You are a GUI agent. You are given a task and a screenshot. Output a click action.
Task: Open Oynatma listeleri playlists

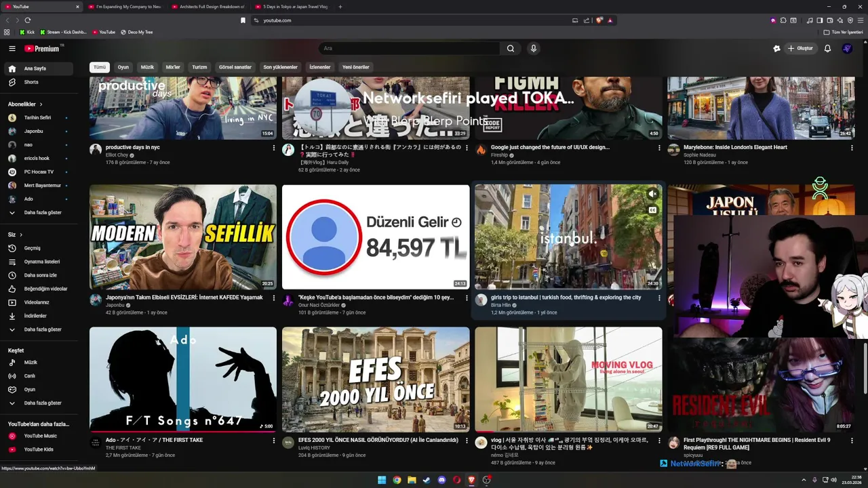(39, 262)
